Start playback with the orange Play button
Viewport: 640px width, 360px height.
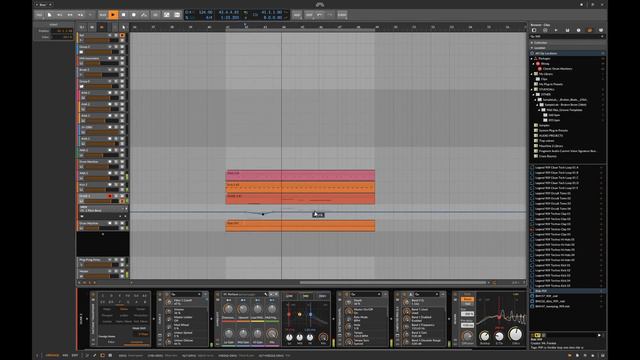coord(113,15)
